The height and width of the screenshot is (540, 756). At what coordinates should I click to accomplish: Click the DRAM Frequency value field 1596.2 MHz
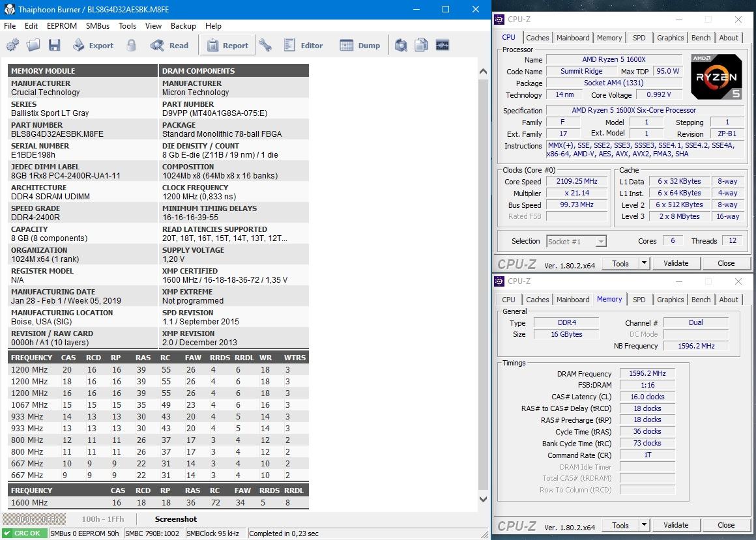click(647, 373)
